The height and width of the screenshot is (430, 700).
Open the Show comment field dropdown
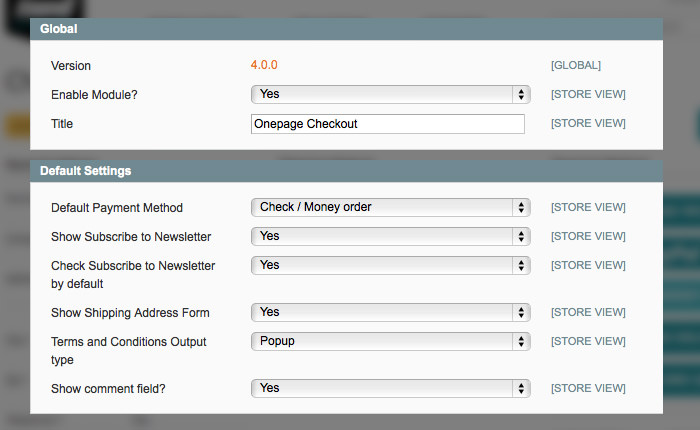click(x=389, y=388)
